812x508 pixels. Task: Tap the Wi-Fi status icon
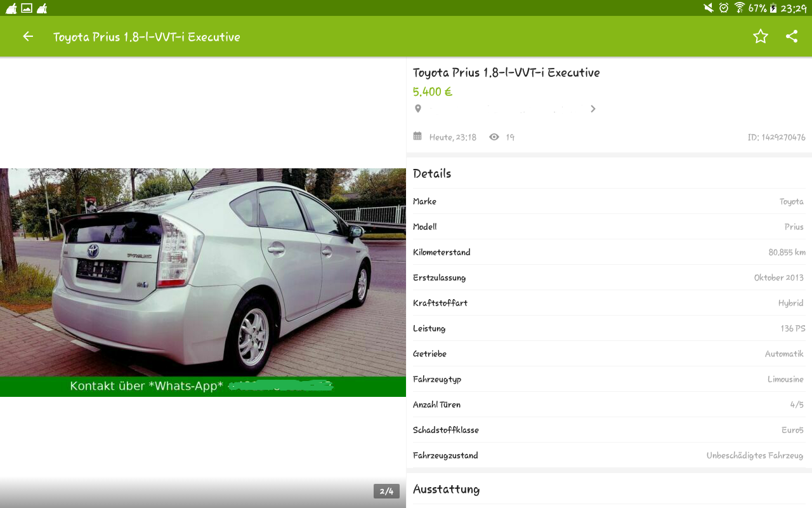739,8
